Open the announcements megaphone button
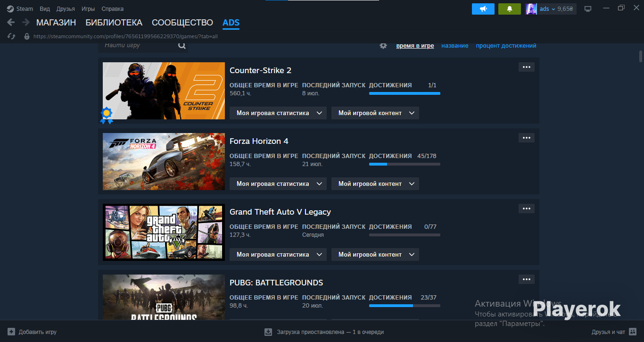644x342 pixels. pos(483,9)
